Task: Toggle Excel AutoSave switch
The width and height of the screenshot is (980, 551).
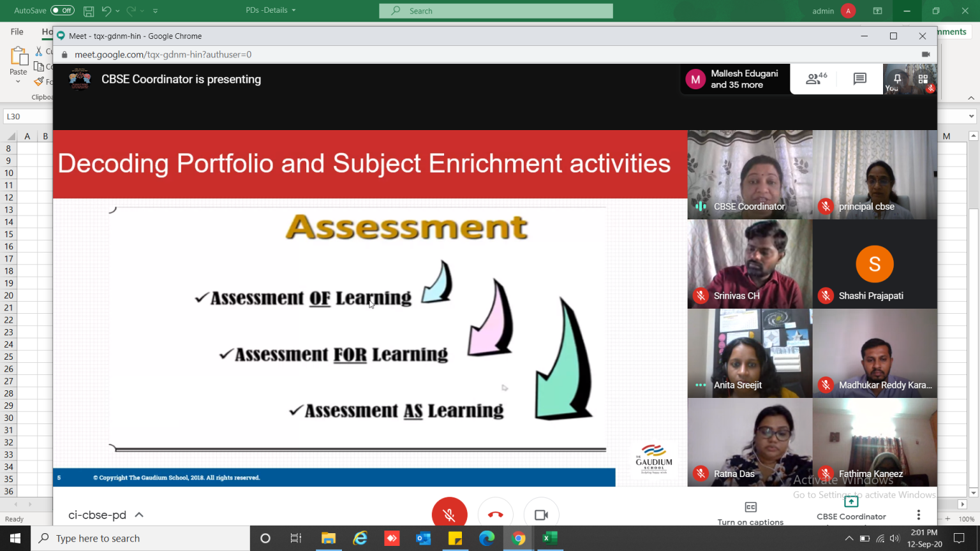Action: (x=62, y=11)
